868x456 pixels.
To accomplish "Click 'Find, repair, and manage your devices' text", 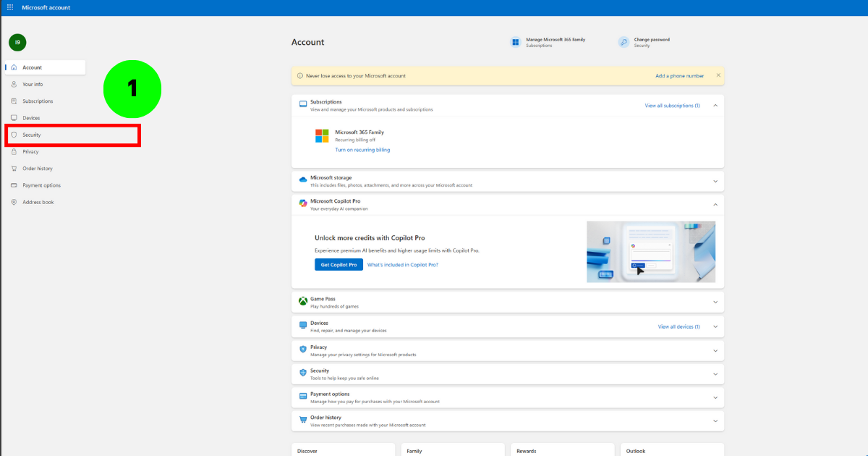I will tap(349, 331).
